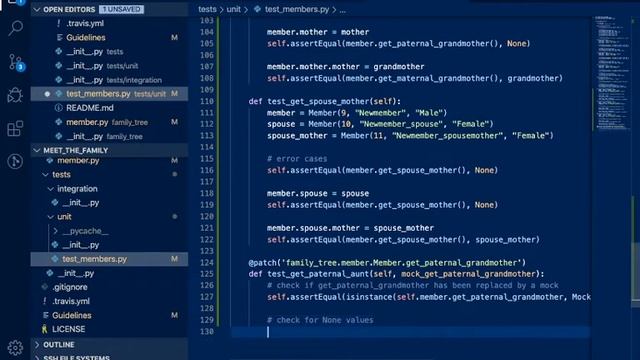640x360 pixels.
Task: Open the Search view in activity bar
Action: pyautogui.click(x=16, y=28)
